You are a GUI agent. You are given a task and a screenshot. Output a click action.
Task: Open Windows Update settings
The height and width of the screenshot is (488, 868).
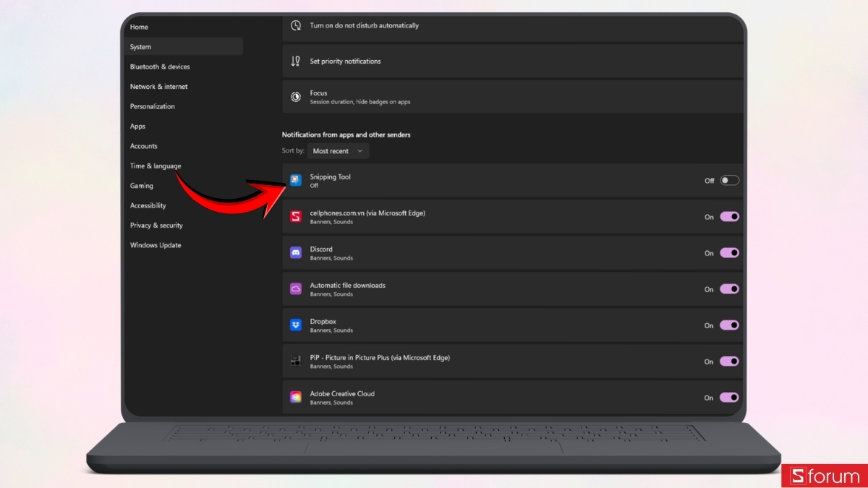point(156,245)
